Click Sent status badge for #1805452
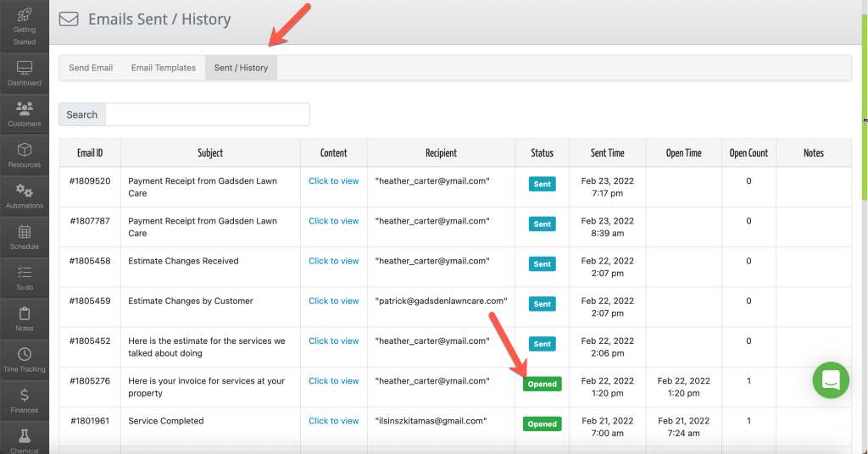 click(x=542, y=344)
